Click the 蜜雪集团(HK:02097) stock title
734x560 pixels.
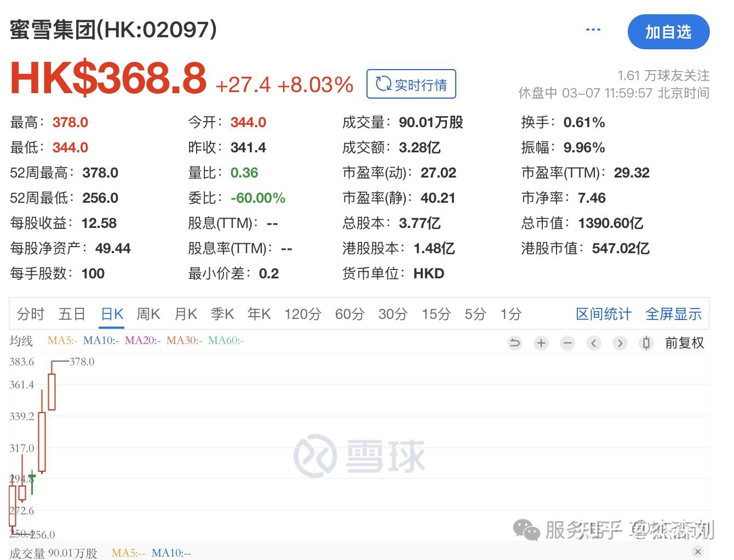(112, 30)
